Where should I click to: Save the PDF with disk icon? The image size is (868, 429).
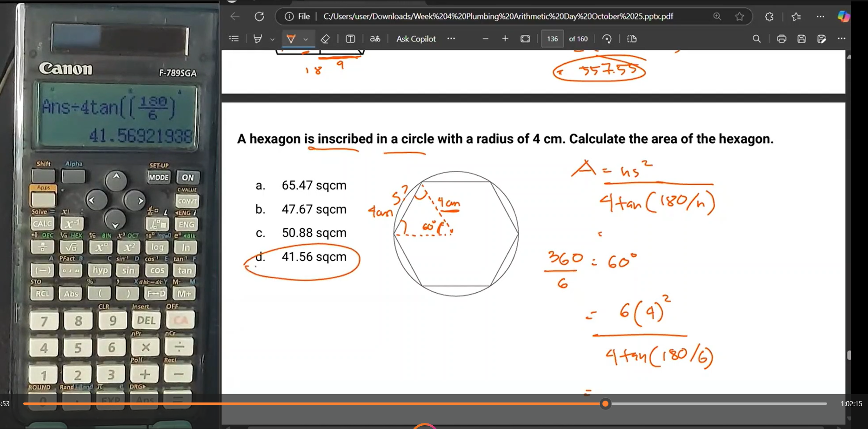coord(801,39)
